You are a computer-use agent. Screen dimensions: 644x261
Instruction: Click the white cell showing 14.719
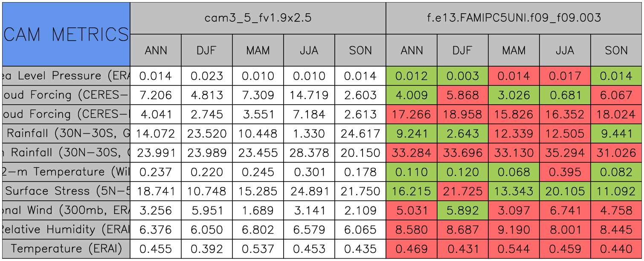309,95
